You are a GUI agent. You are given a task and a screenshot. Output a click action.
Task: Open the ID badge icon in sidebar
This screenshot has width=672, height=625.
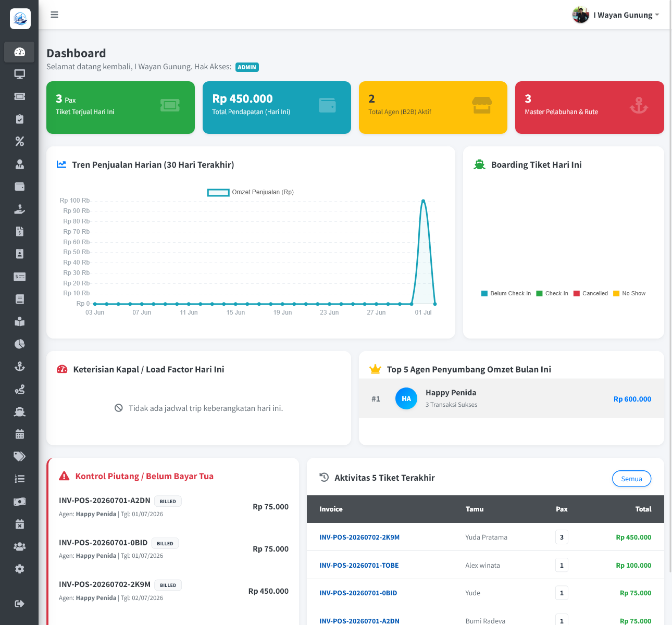[19, 254]
